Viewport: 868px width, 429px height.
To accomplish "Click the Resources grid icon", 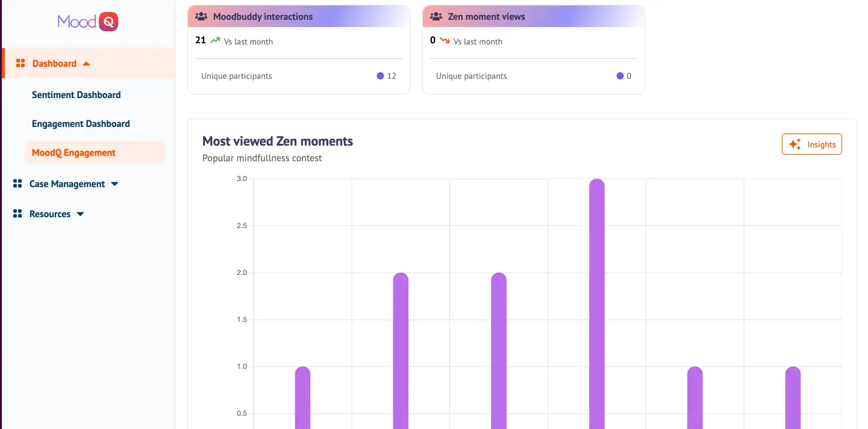I will [x=17, y=214].
